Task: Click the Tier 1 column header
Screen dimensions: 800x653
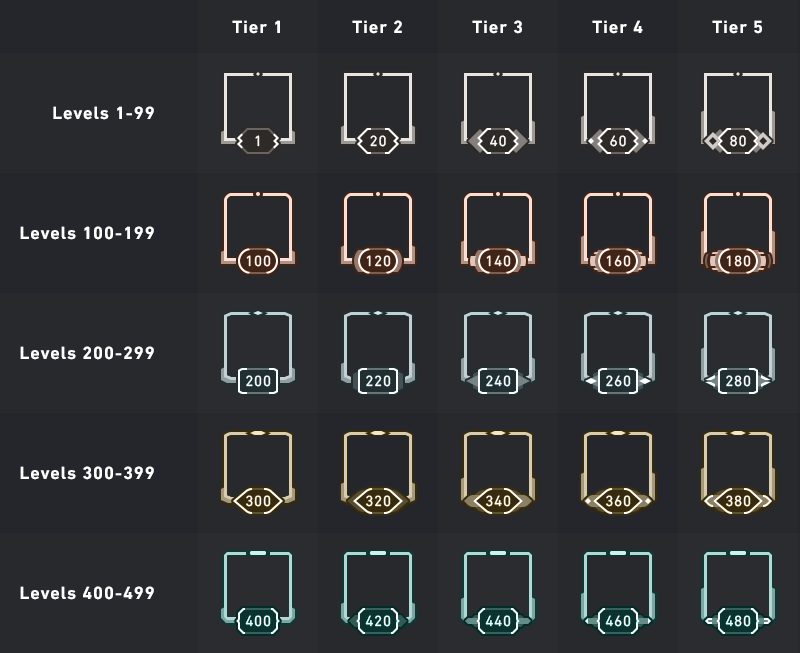Action: [257, 27]
